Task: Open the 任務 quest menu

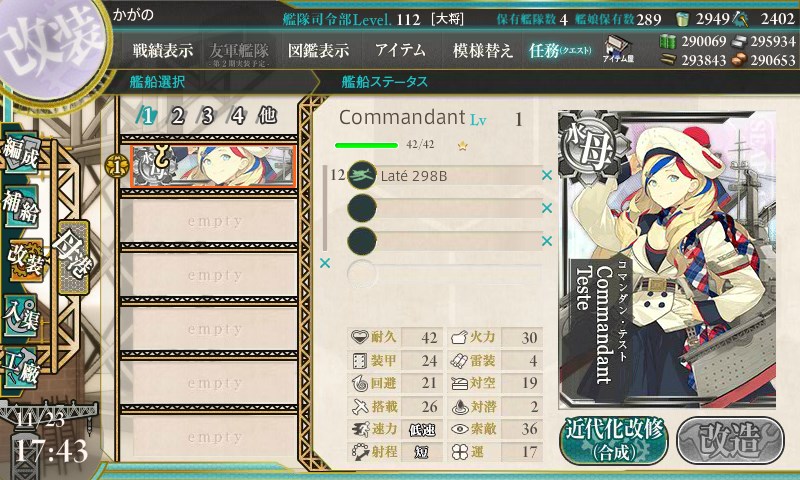Action: pos(560,50)
